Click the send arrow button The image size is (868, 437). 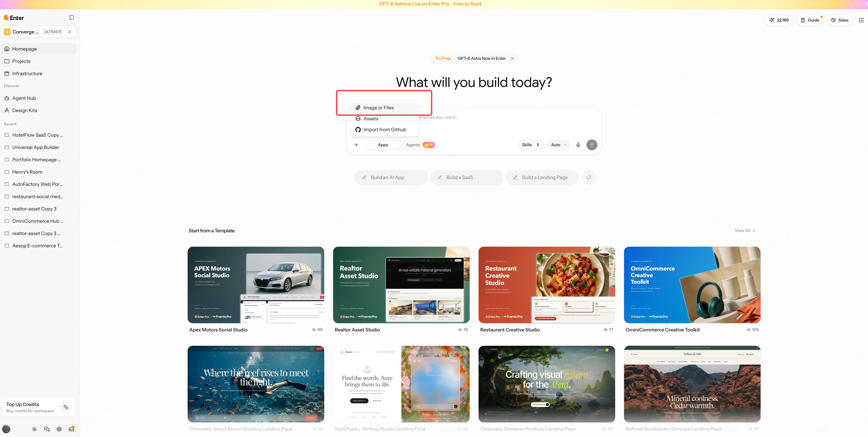(592, 145)
